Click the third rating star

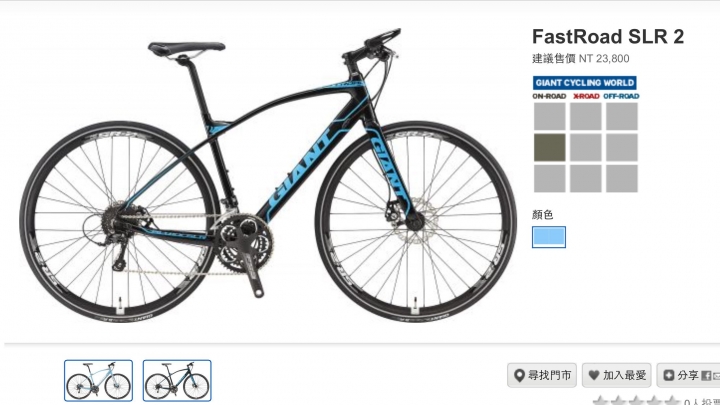click(637, 401)
